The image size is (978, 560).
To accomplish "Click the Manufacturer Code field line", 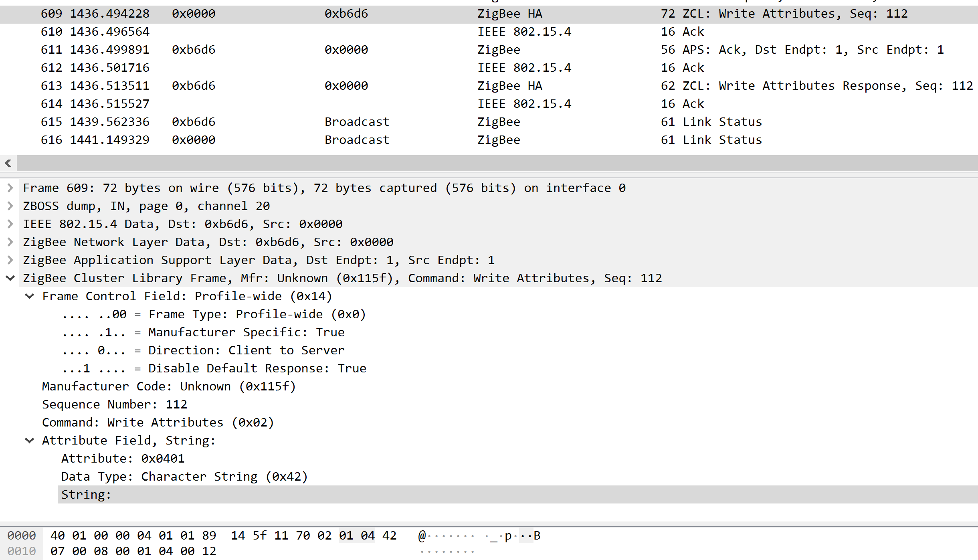I will [168, 386].
